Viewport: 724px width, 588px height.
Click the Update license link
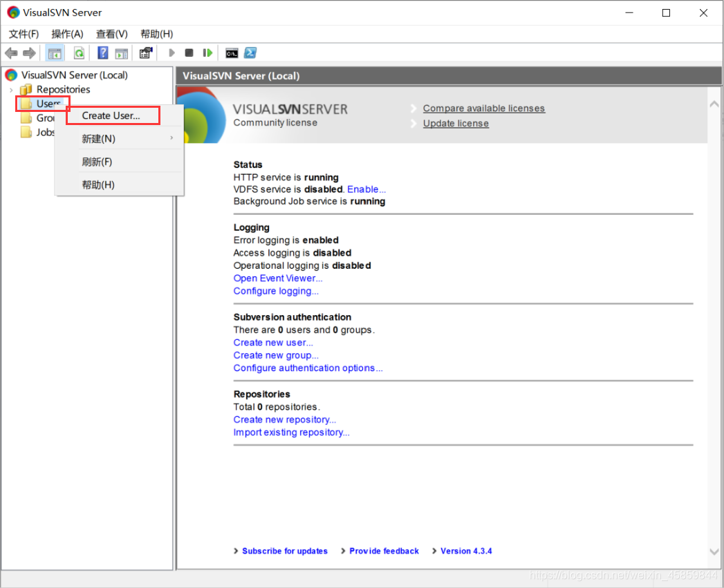pyautogui.click(x=456, y=123)
